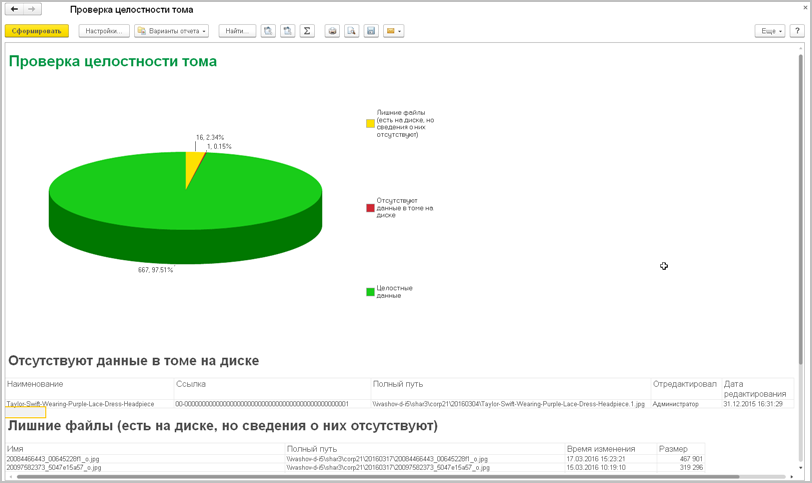812x483 pixels.
Task: Click the sigma sum icon
Action: (x=307, y=31)
